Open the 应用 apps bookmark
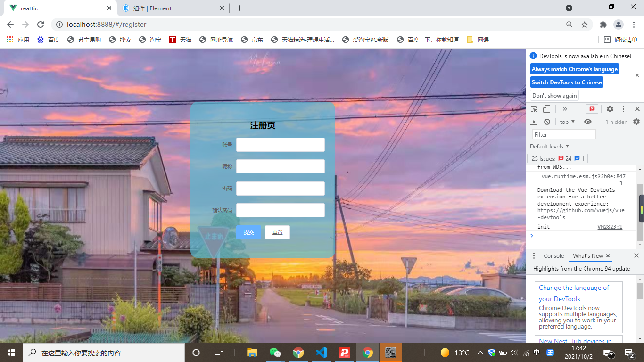Viewport: 644px width, 362px height. [18, 40]
